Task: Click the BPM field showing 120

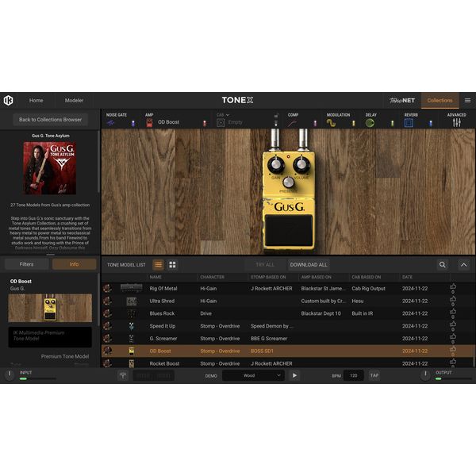Action: [x=353, y=375]
